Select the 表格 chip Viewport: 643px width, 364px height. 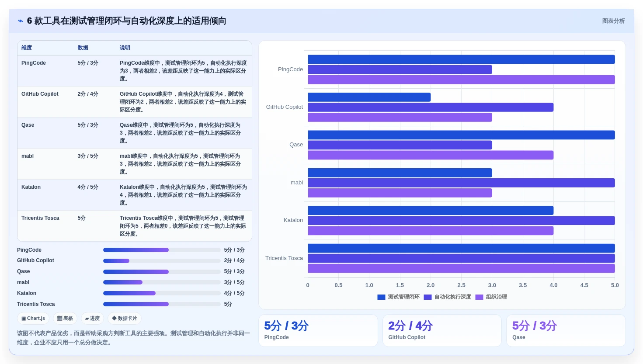[65, 319]
